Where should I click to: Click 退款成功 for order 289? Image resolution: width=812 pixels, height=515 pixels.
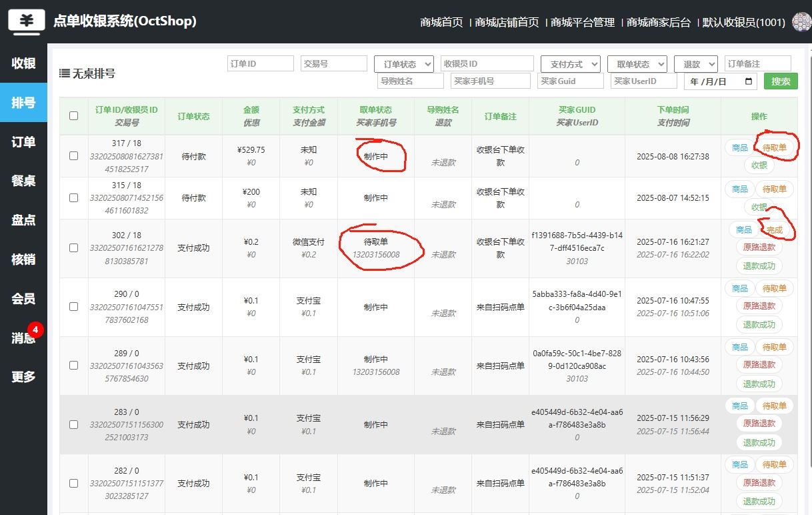click(x=759, y=384)
